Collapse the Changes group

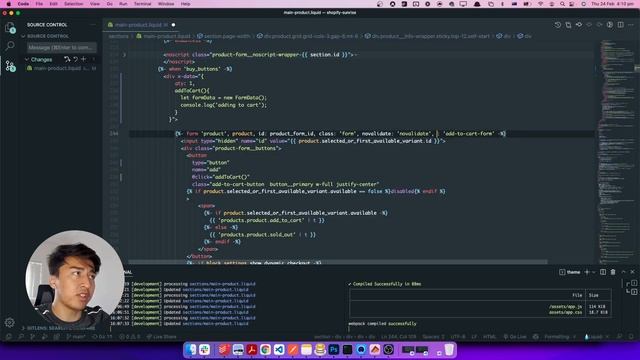(x=27, y=60)
